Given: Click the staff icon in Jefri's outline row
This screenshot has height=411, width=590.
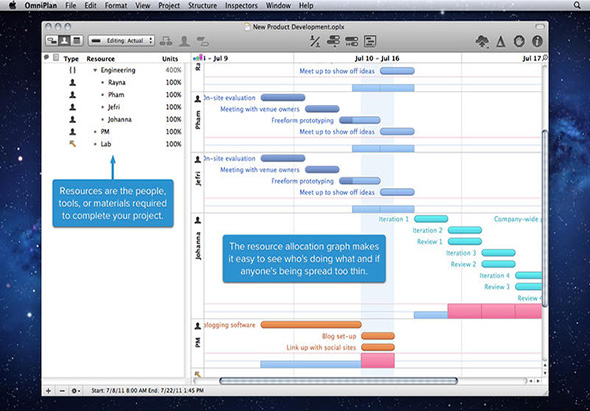Looking at the screenshot, I should coord(73,107).
